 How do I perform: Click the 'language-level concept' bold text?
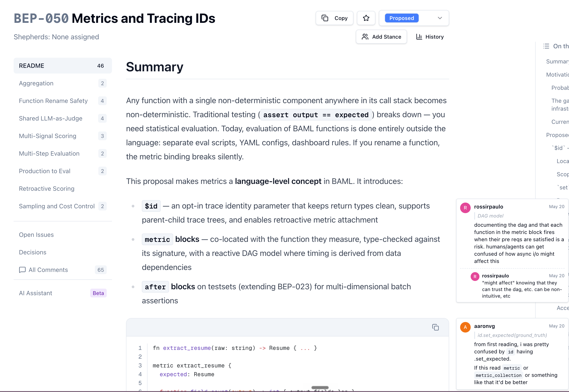click(x=278, y=181)
